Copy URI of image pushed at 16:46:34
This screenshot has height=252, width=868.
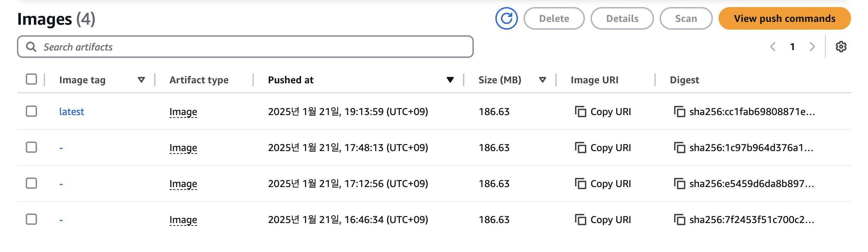(x=603, y=220)
